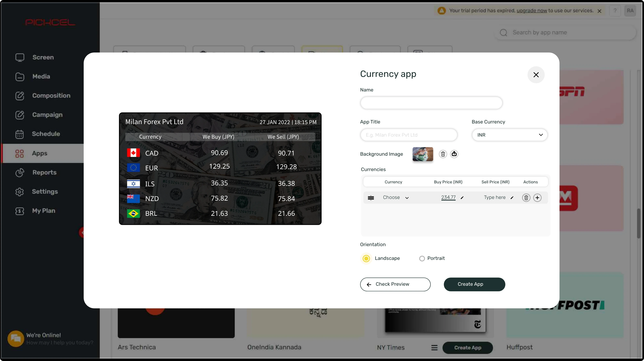The height and width of the screenshot is (361, 644).
Task: Toggle the live chat We're Online widget
Action: click(16, 339)
